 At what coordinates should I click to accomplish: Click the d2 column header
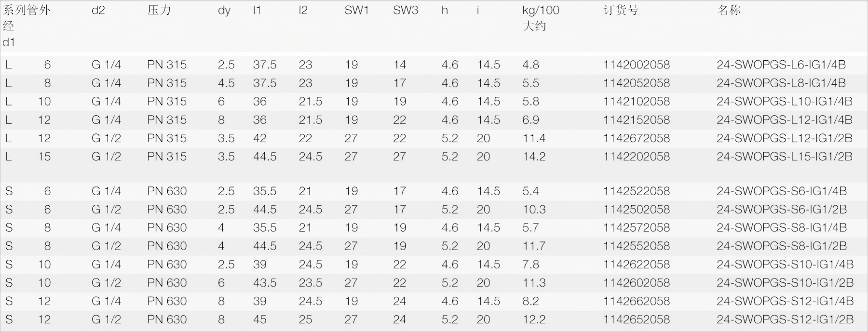click(x=98, y=10)
